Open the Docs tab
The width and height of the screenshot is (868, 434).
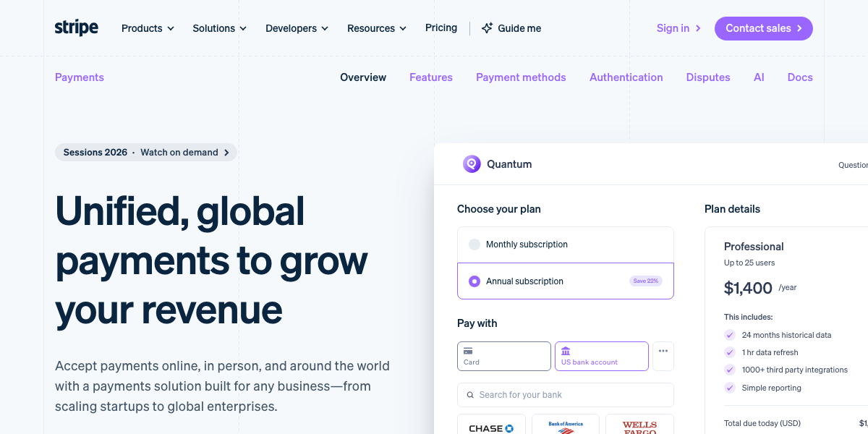pyautogui.click(x=800, y=77)
